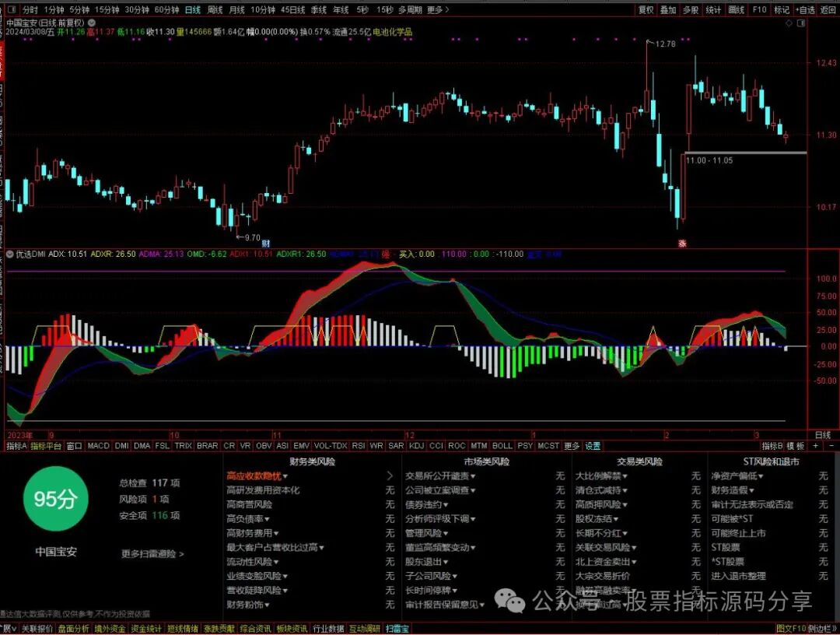
Task: Select the VOL-TDX indicator tab
Action: pos(331,446)
